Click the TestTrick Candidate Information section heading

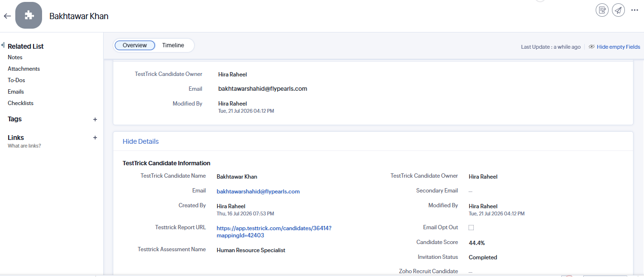pos(166,163)
